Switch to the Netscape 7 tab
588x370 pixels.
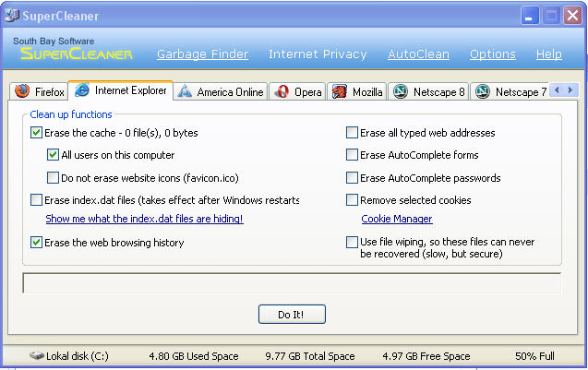coord(510,91)
